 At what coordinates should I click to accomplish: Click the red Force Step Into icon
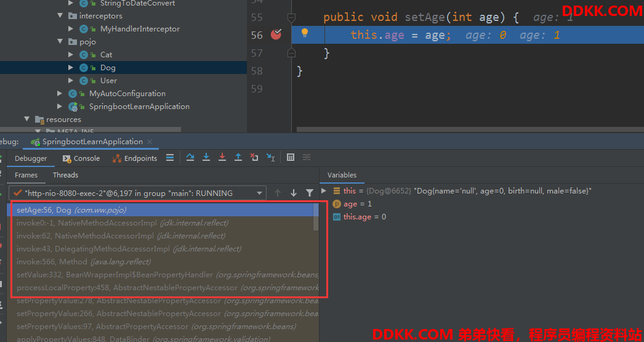(222, 158)
